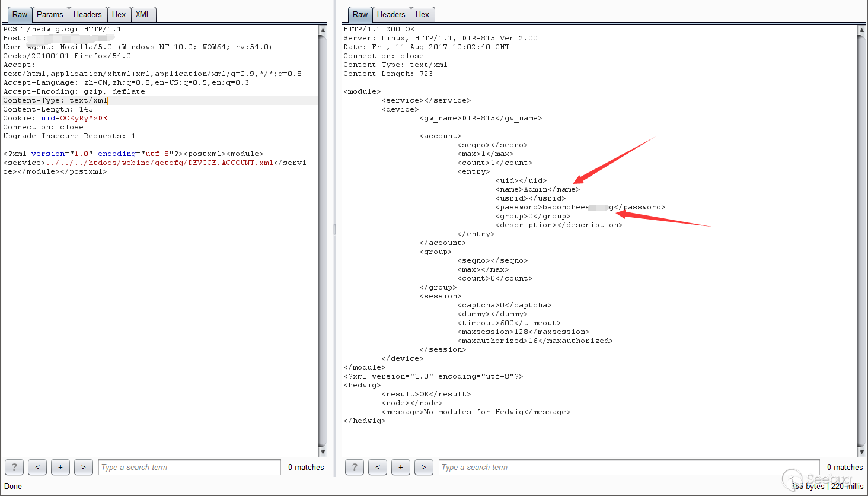The height and width of the screenshot is (496, 868).
Task: Click the Connection: close response header
Action: point(384,56)
